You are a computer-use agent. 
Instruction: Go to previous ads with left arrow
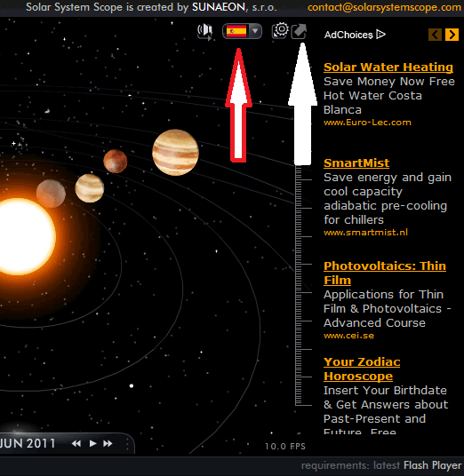[436, 35]
